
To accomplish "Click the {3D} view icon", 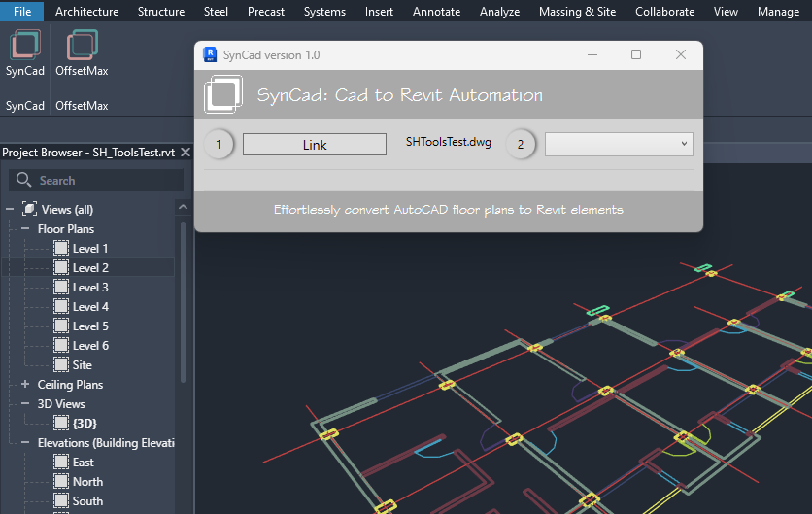I will (x=61, y=423).
